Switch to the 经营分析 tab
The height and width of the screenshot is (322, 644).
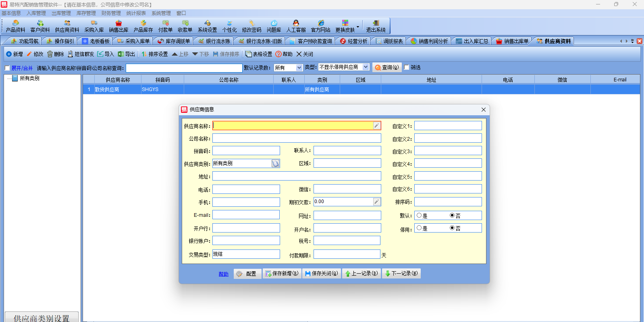coord(353,41)
